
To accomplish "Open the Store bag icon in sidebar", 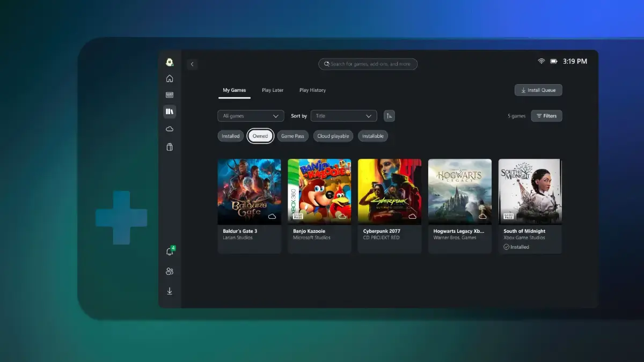I will click(170, 146).
